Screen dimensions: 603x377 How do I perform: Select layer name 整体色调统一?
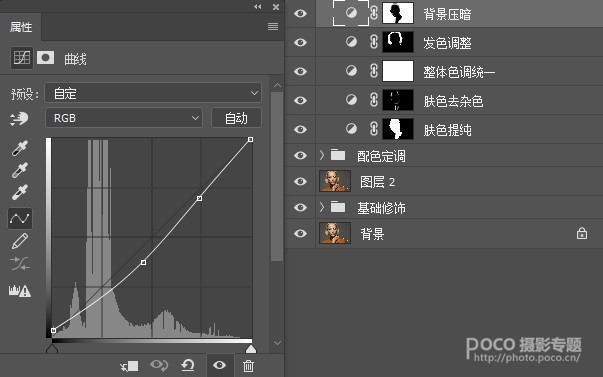click(x=459, y=72)
